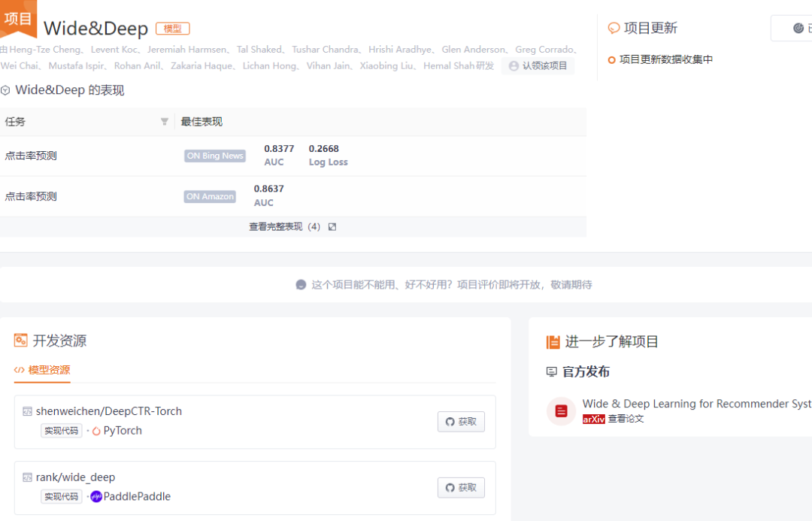Click the PaddlePaddle logo icon
812x521 pixels.
tap(96, 497)
